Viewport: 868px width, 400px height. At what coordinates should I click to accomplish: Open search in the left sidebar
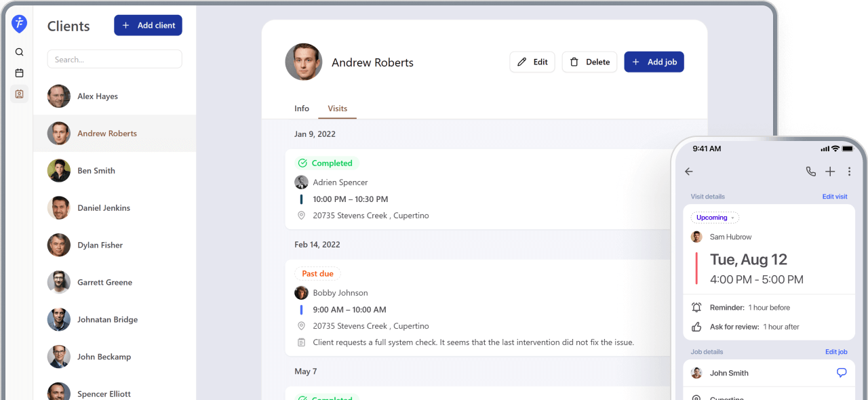click(x=19, y=52)
